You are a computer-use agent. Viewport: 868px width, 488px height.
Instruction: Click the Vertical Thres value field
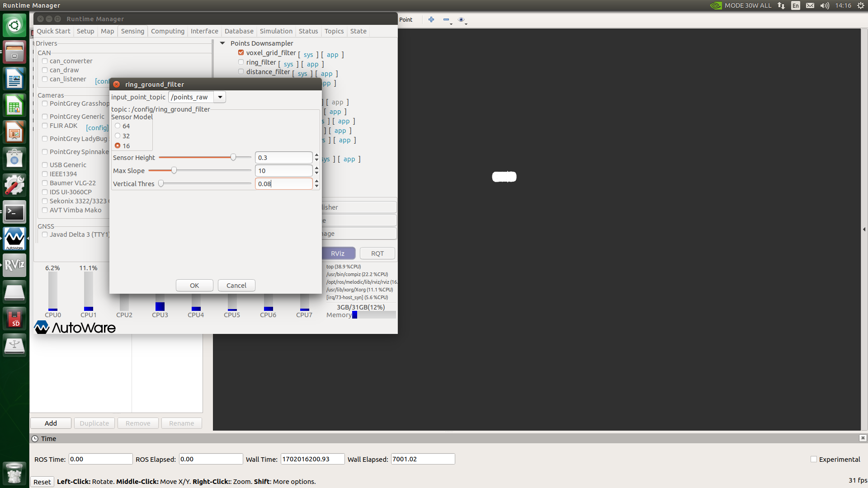[283, 184]
